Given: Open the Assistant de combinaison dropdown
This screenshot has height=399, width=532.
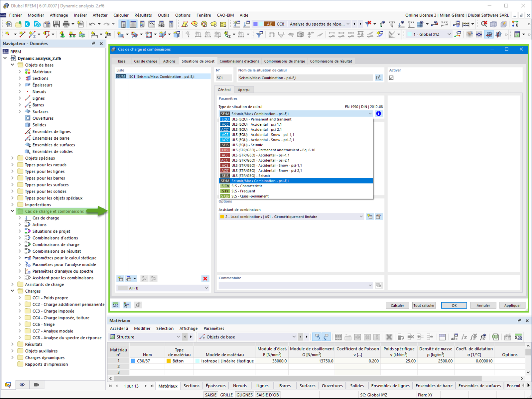Looking at the screenshot, I should tap(361, 217).
